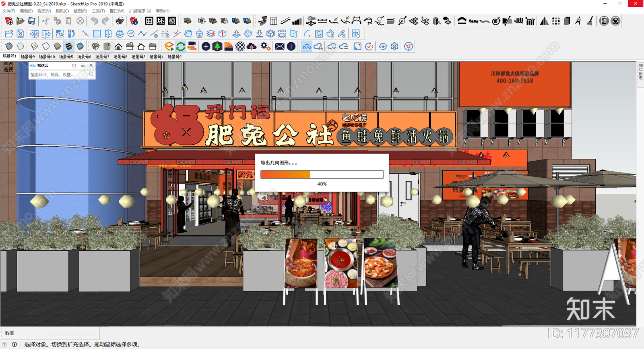Open the Print icon
Viewport: 644px width, 349px height.
120,21
